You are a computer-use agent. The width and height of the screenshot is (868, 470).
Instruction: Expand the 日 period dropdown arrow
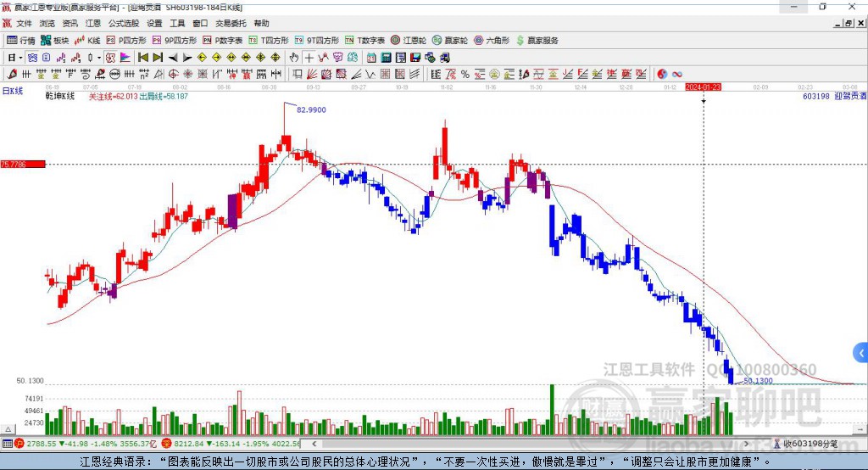point(20,58)
